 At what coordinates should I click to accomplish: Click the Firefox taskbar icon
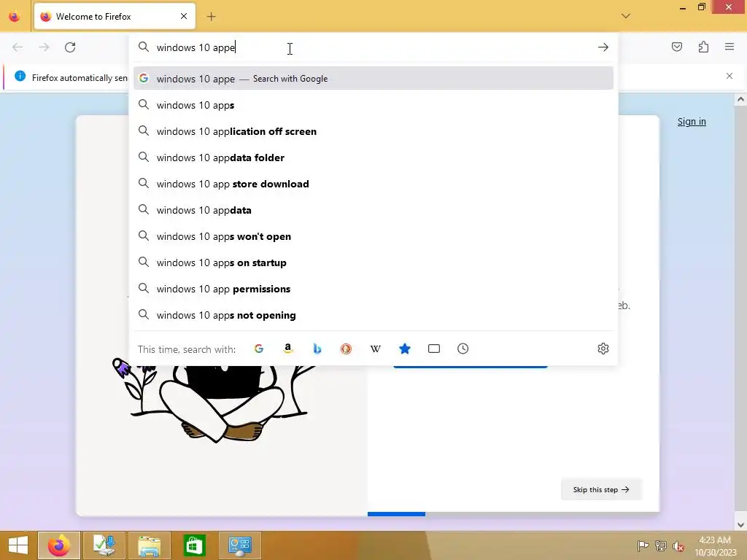pyautogui.click(x=58, y=545)
